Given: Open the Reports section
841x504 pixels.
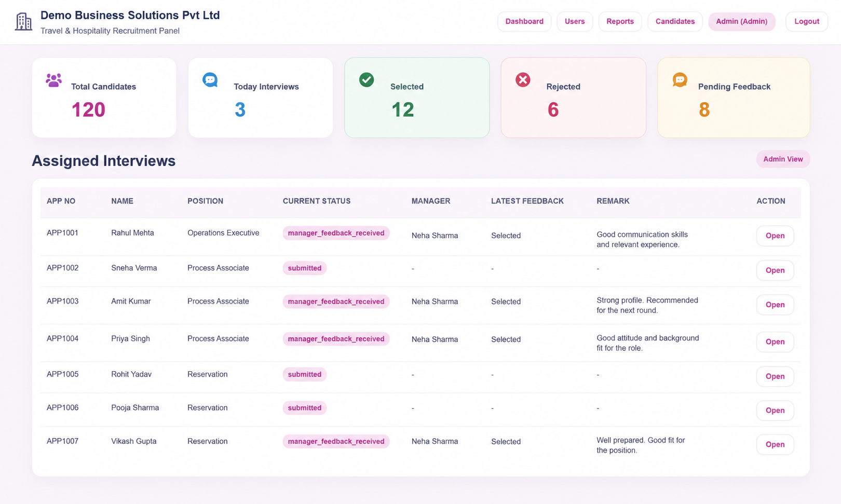Looking at the screenshot, I should point(620,21).
